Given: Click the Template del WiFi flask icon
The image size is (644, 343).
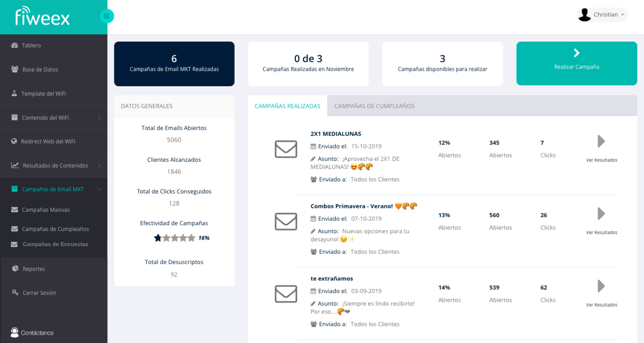Looking at the screenshot, I should point(14,93).
